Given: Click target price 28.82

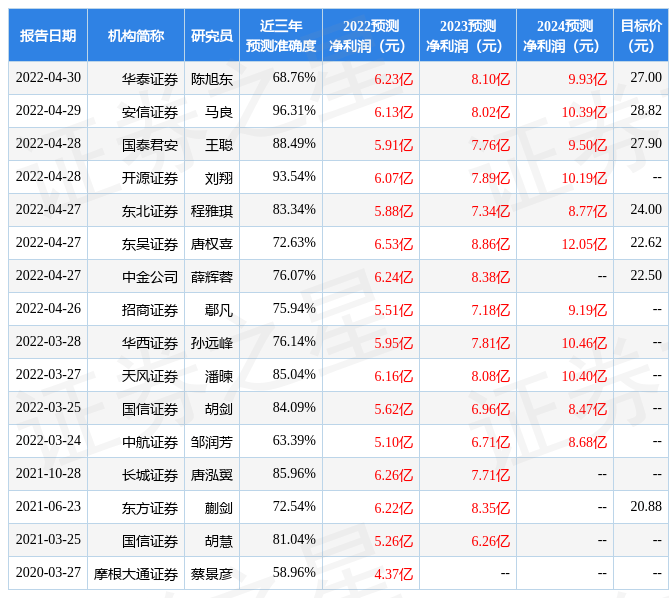Looking at the screenshot, I should pos(646,110).
